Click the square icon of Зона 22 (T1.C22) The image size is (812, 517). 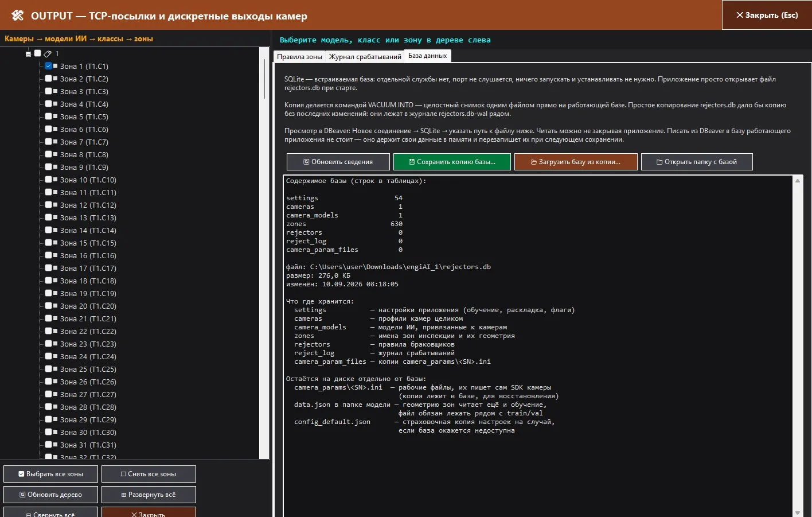pos(56,331)
